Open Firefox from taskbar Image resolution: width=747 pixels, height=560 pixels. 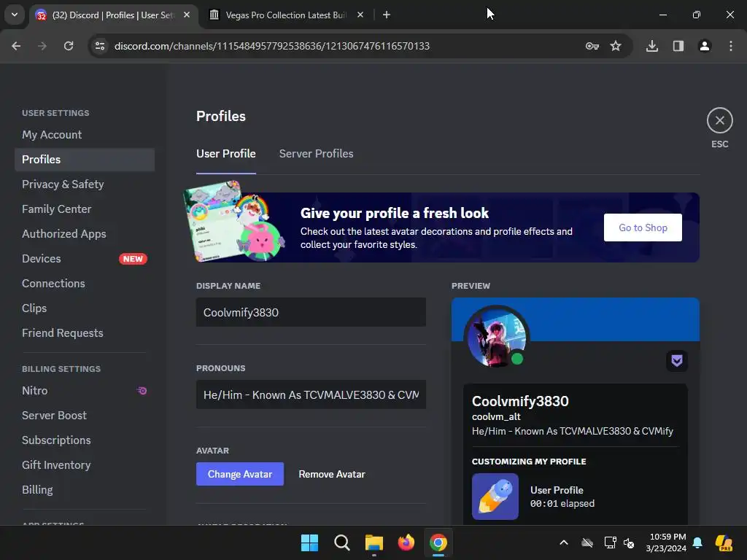pos(406,542)
